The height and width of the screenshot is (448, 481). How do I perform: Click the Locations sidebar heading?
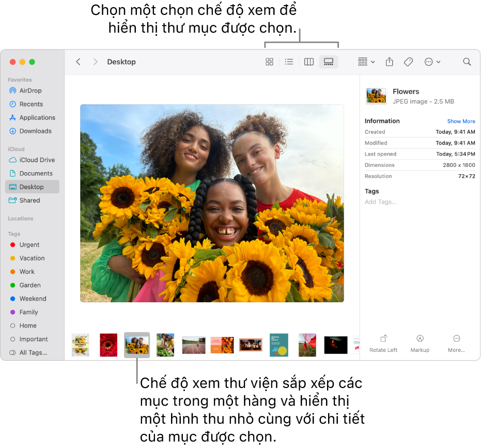click(x=21, y=219)
